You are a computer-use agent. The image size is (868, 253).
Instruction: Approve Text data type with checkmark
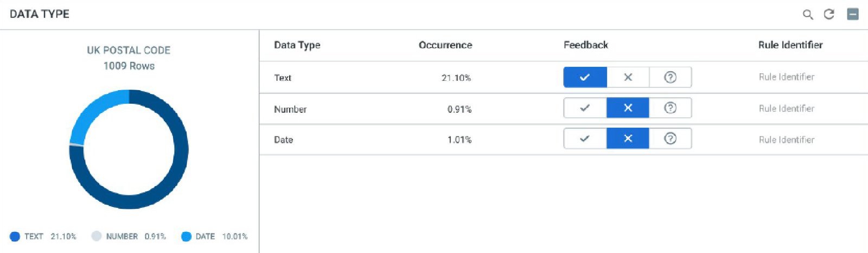pyautogui.click(x=585, y=77)
